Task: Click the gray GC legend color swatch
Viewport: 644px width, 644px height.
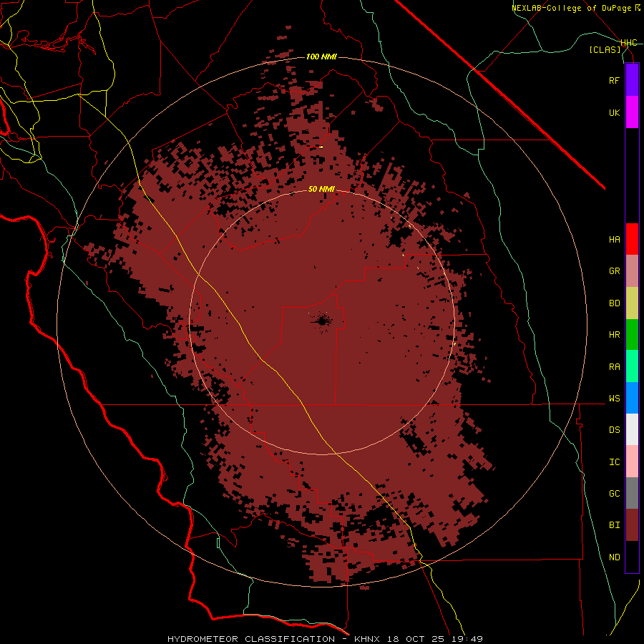Action: [x=632, y=493]
